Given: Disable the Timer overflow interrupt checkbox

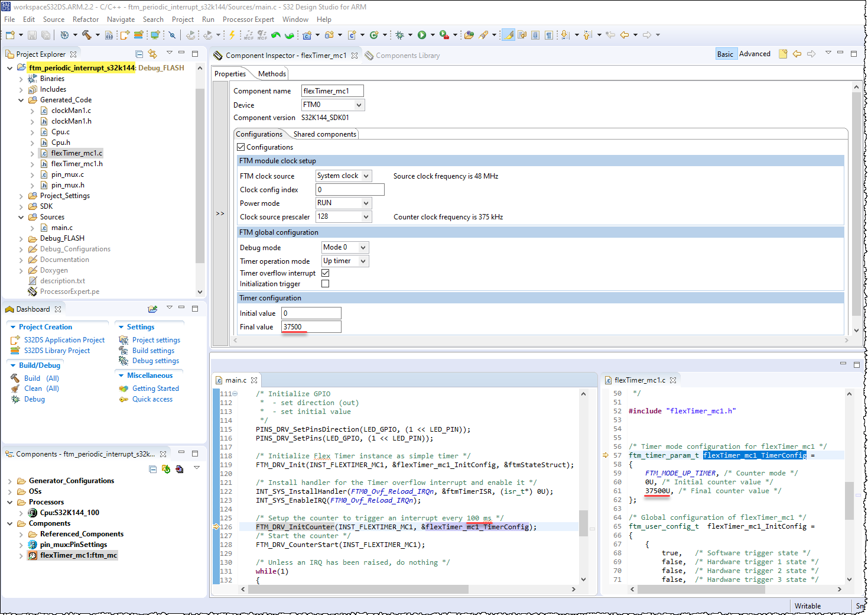Looking at the screenshot, I should [325, 273].
